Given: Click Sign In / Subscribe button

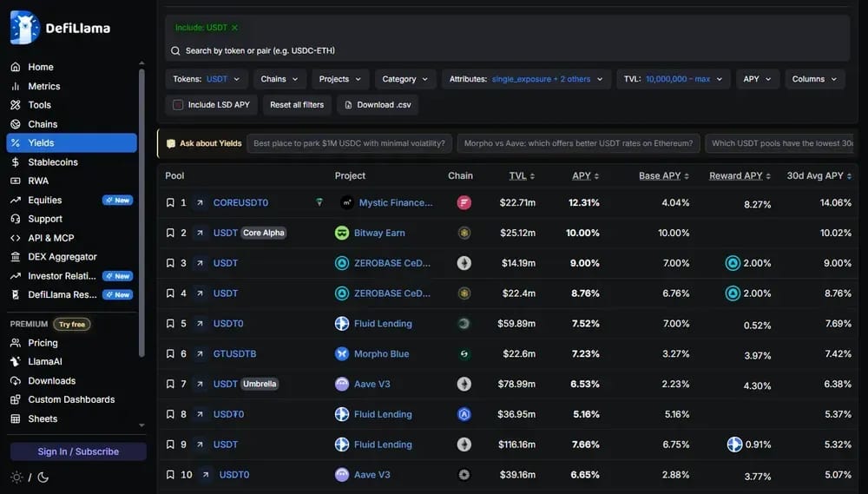Looking at the screenshot, I should [78, 451].
